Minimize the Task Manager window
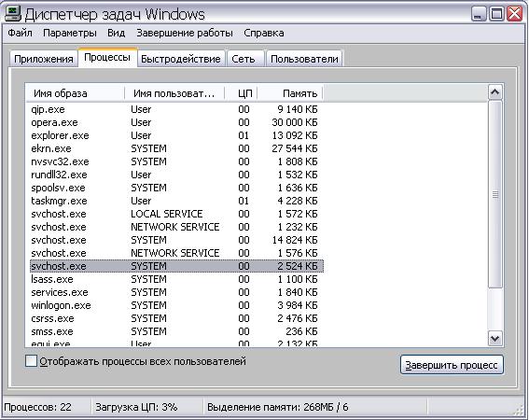 coord(478,14)
